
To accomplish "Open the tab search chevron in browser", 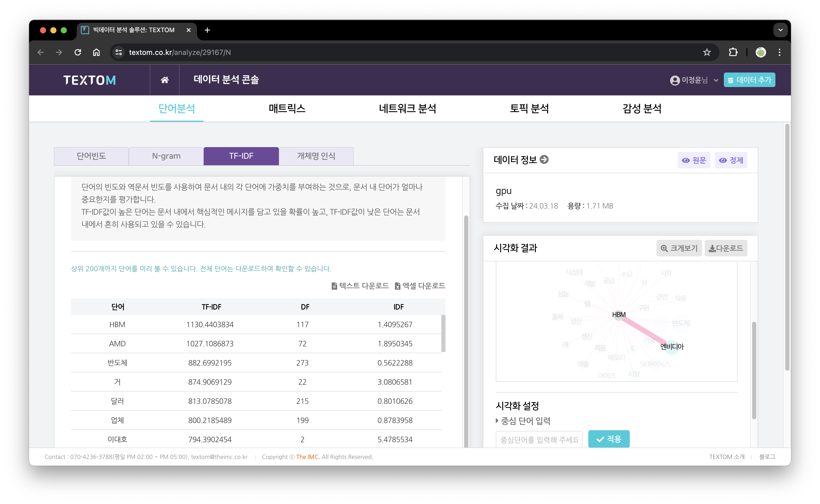I will pyautogui.click(x=780, y=30).
